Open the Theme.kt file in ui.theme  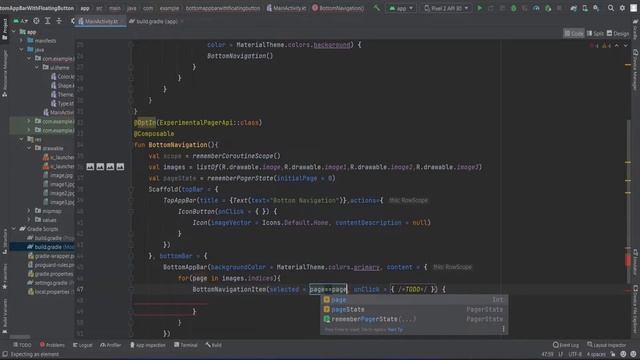[x=62, y=95]
